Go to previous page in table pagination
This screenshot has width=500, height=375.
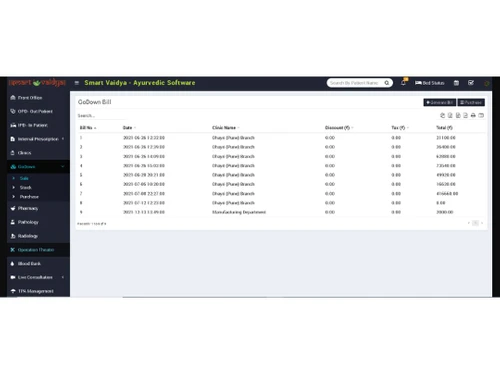tap(469, 223)
